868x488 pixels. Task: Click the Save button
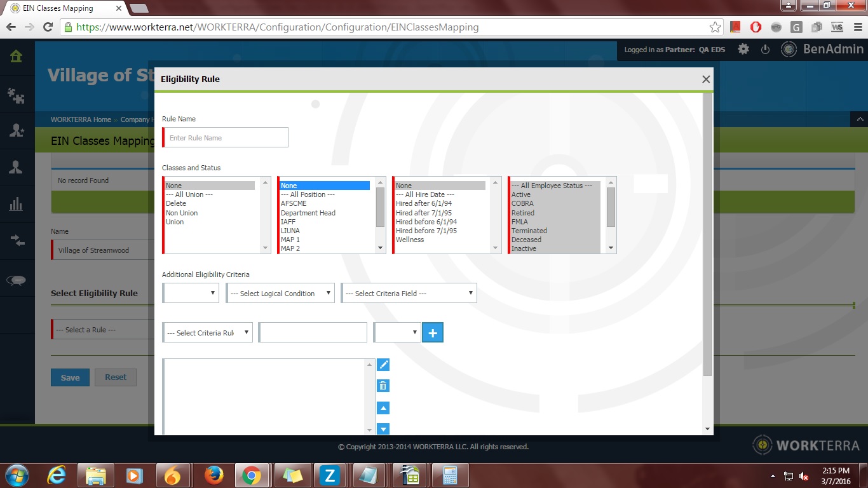pos(70,377)
